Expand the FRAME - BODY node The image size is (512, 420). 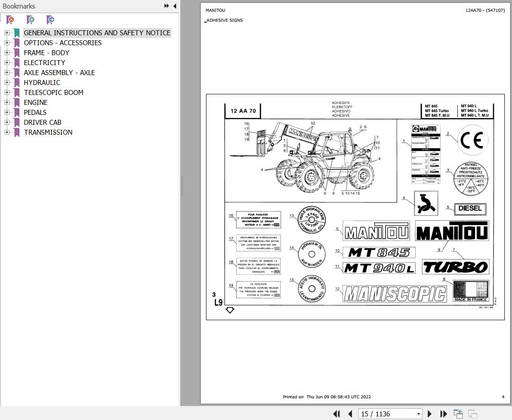coord(6,52)
